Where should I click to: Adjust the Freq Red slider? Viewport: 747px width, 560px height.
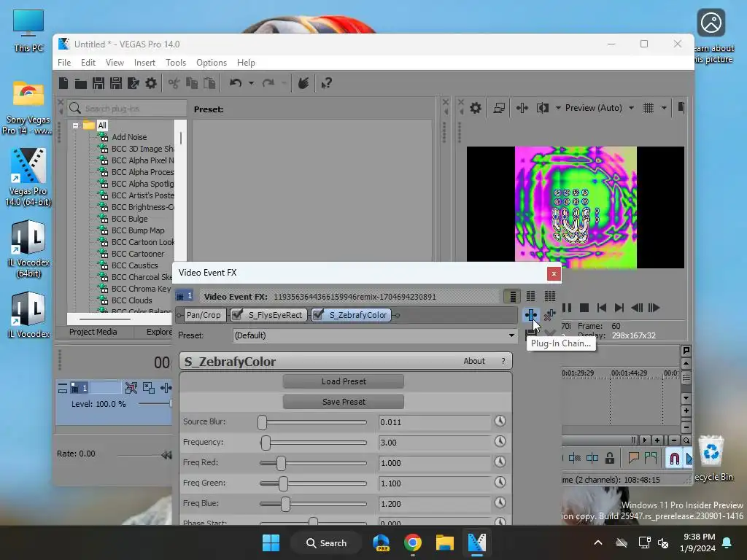tap(281, 463)
